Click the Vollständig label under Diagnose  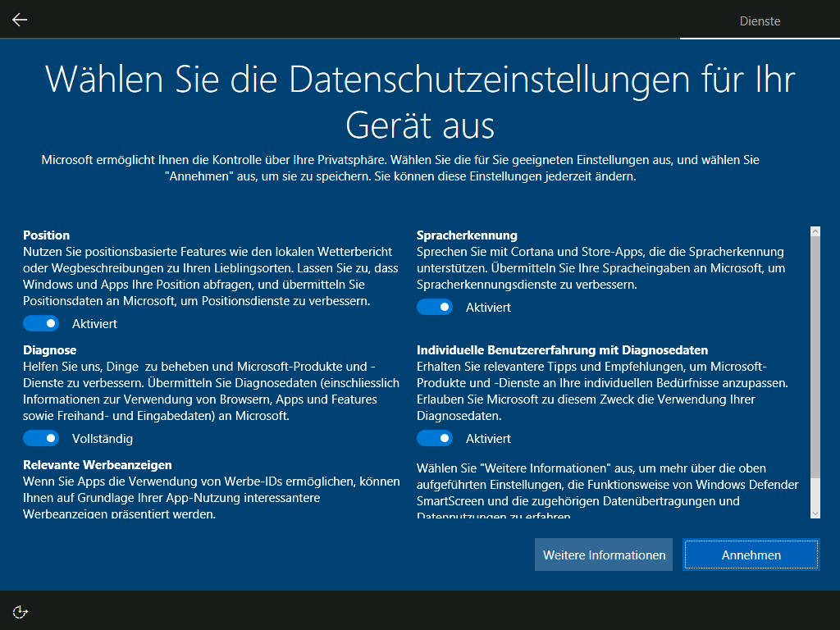(x=102, y=438)
